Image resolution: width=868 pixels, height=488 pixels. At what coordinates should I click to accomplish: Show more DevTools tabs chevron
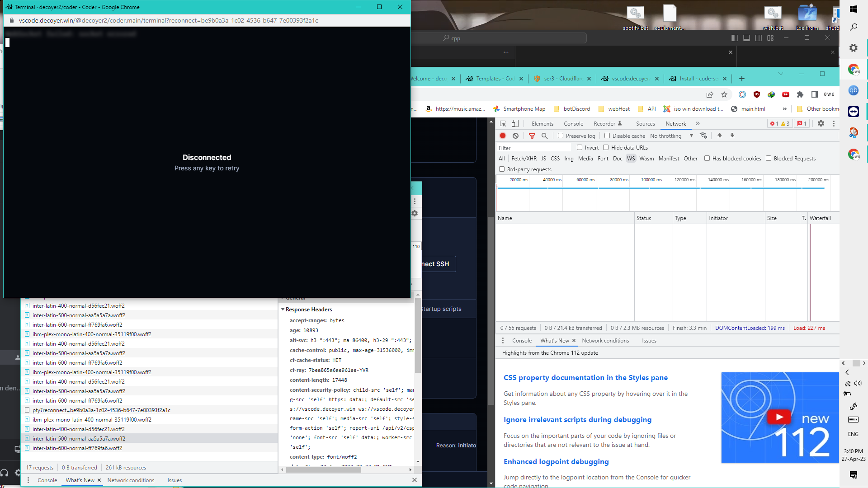tap(698, 123)
